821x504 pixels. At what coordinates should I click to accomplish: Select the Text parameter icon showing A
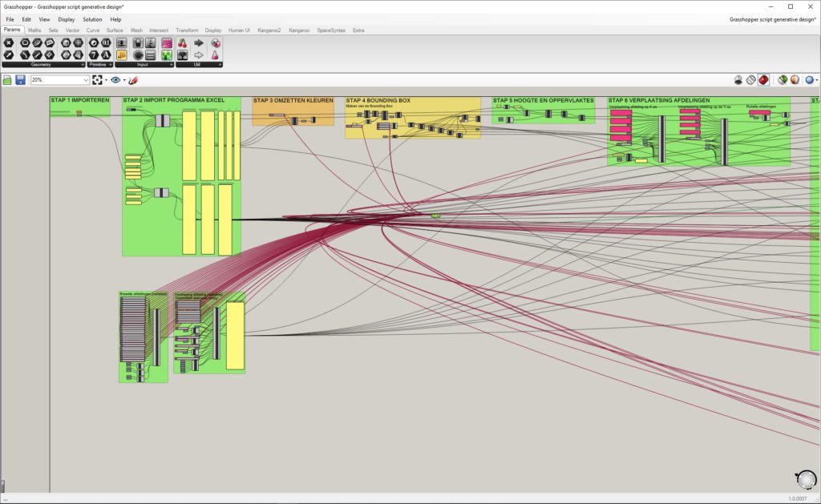[106, 55]
